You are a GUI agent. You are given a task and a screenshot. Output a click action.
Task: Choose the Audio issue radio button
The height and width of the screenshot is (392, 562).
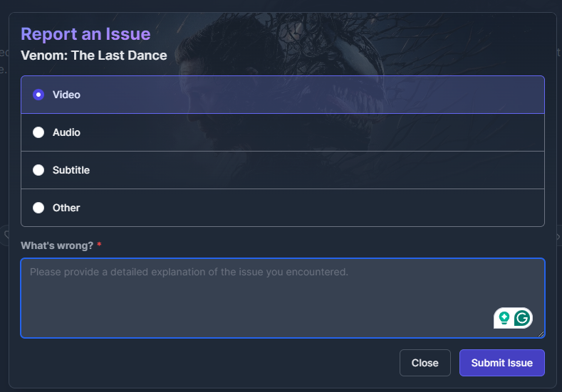tap(38, 132)
